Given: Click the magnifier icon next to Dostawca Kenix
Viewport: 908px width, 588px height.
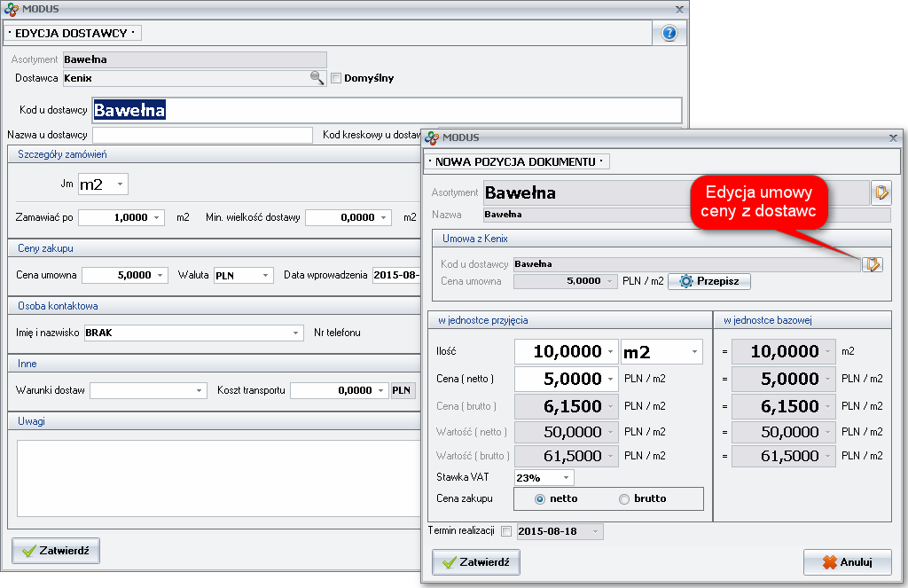Looking at the screenshot, I should point(317,78).
